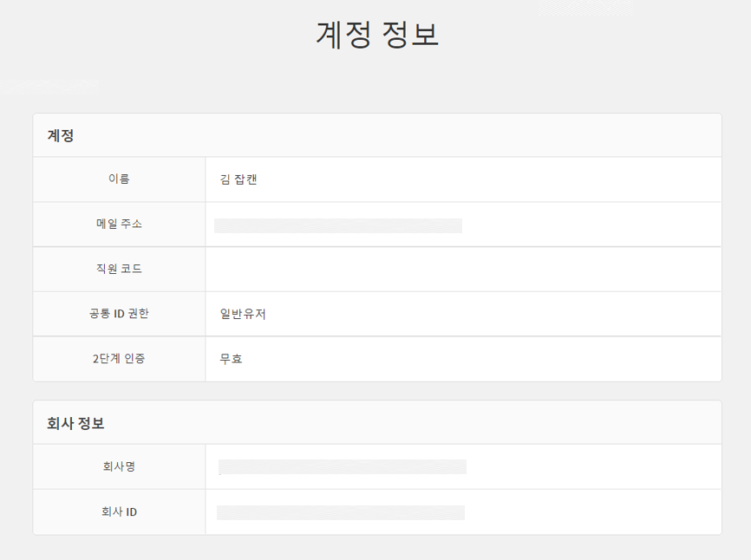
Task: Click the 무효 two-step authentication status
Action: click(231, 359)
